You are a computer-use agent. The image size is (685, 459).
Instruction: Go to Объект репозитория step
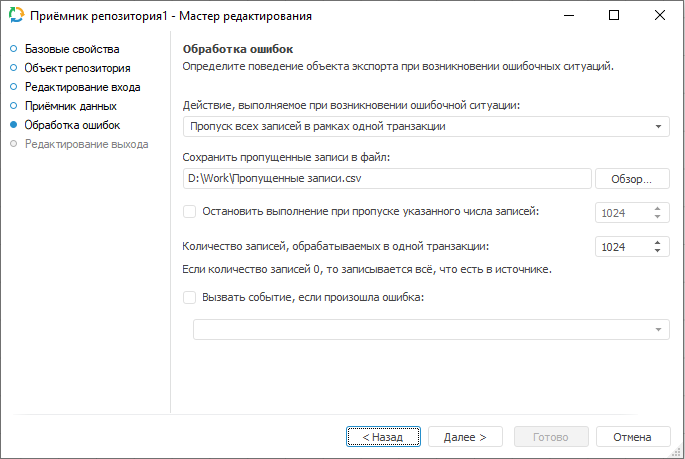[77, 68]
